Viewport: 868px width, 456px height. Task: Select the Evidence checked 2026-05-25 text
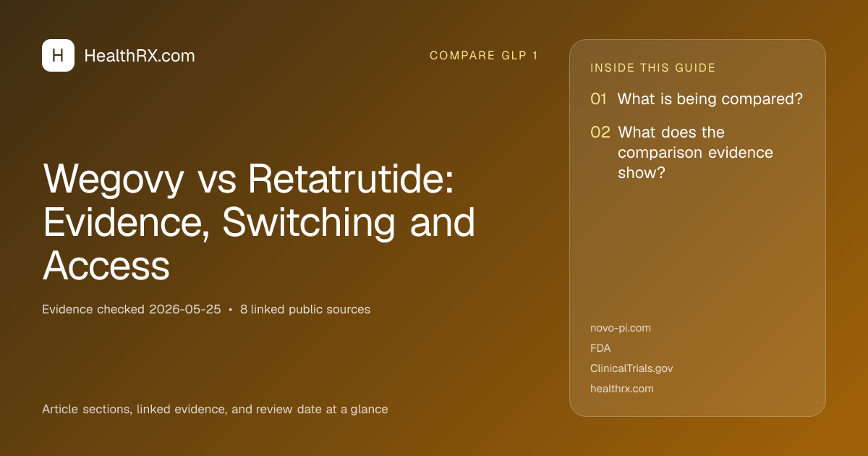[131, 309]
